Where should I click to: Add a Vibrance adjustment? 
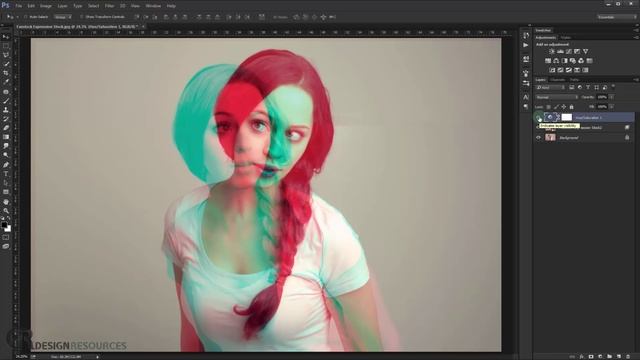pos(586,51)
